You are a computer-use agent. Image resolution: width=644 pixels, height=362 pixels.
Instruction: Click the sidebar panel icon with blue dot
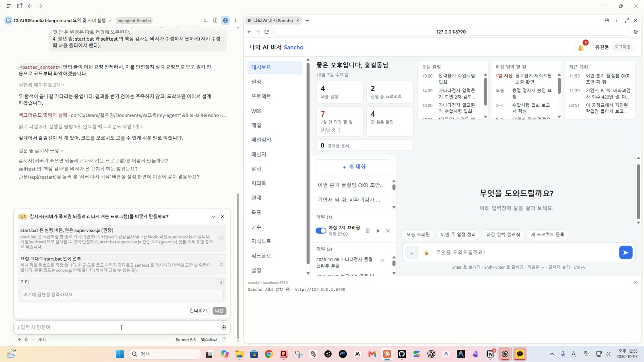coord(19,6)
